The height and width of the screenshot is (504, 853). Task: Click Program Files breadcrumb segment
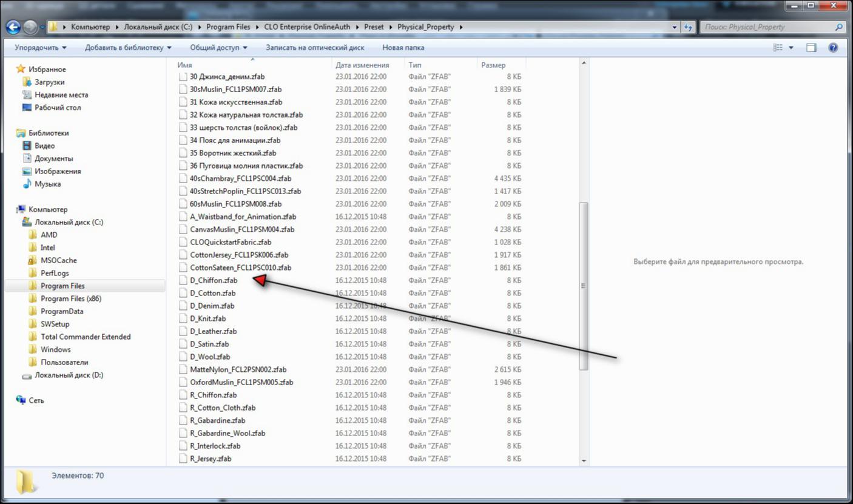[228, 27]
